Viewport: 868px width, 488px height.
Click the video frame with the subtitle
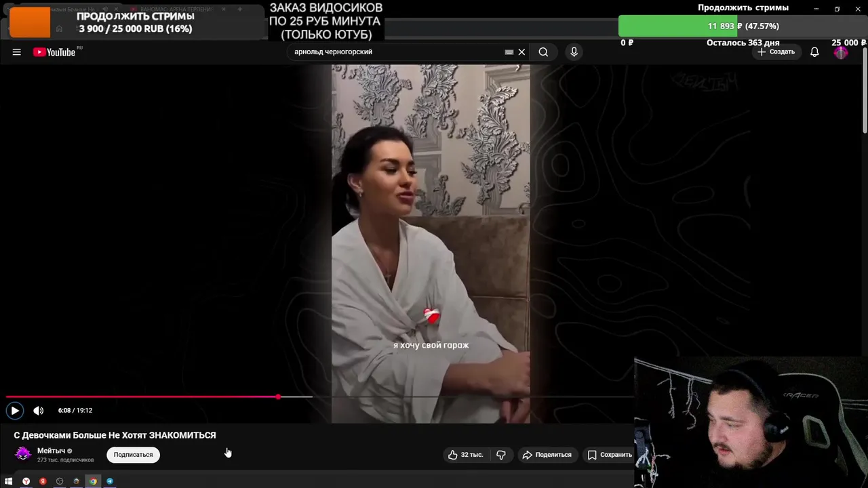tap(431, 244)
